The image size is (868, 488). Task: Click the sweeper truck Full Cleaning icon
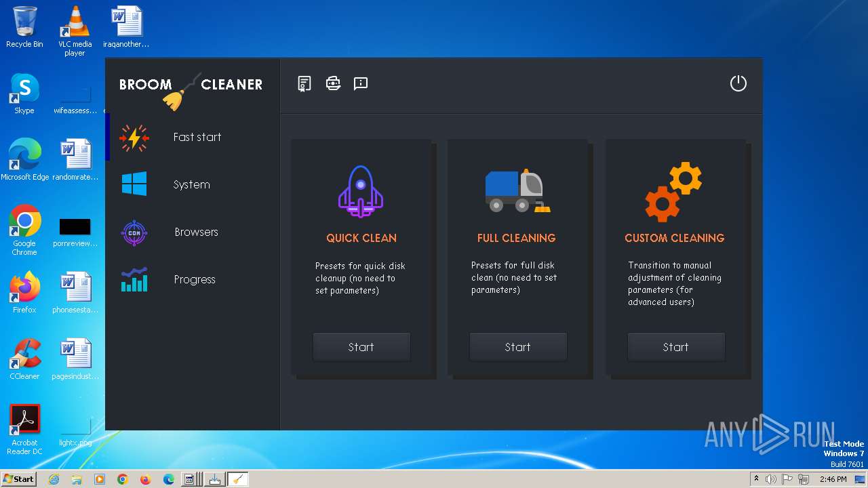[518, 190]
